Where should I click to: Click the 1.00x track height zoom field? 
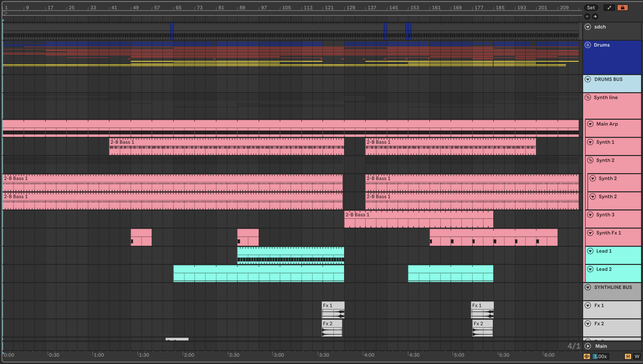[x=600, y=356]
